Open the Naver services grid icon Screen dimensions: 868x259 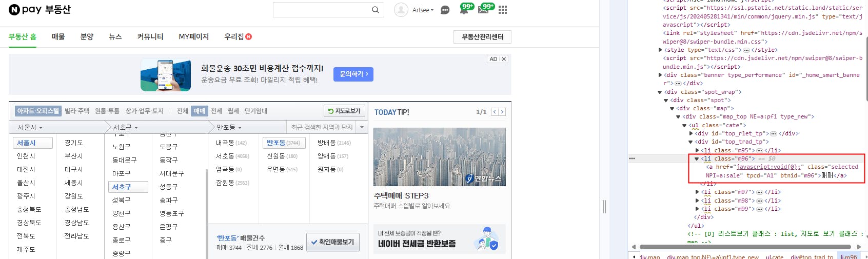(x=503, y=10)
